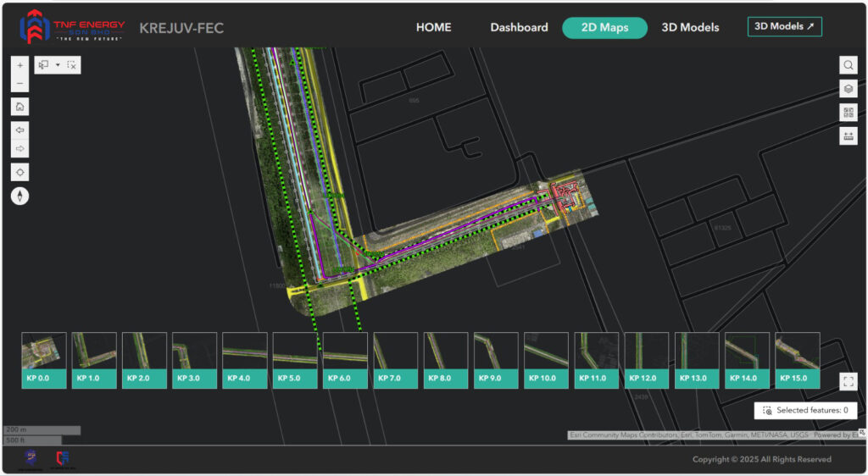Reset map orientation with compass icon
The image size is (868, 476).
tap(20, 196)
